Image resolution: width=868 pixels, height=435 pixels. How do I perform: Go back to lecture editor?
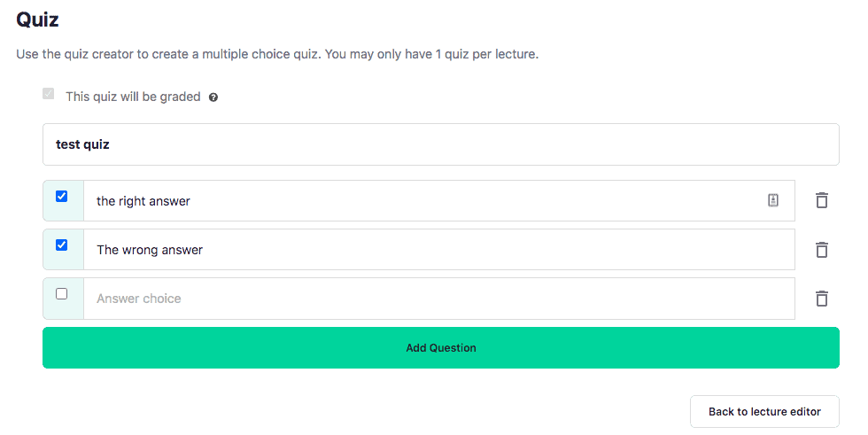point(764,412)
